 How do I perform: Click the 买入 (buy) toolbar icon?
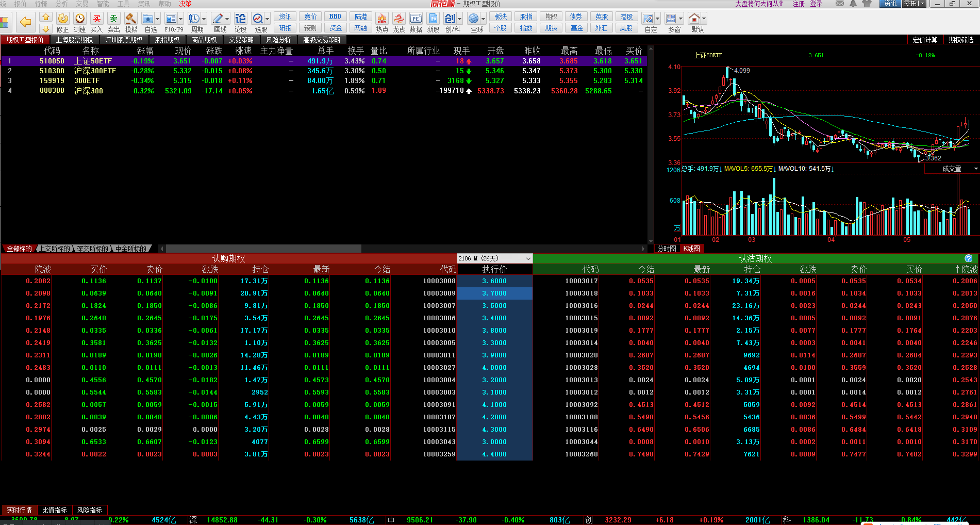96,19
